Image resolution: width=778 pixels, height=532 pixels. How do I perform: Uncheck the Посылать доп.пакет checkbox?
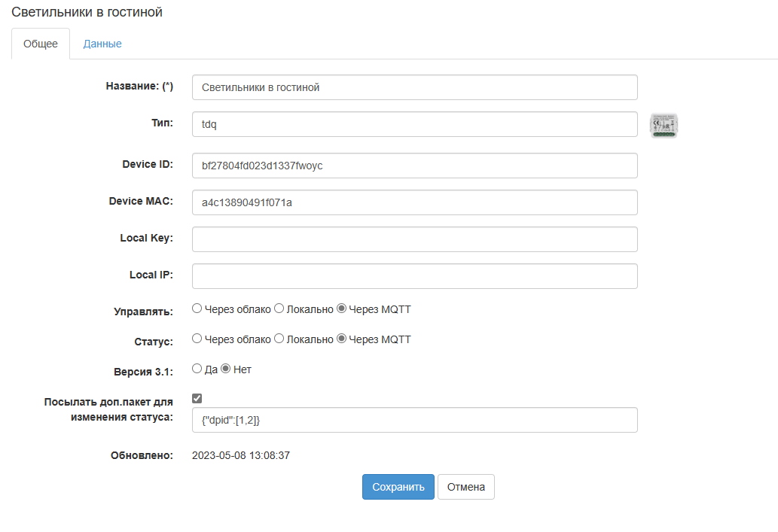click(197, 399)
